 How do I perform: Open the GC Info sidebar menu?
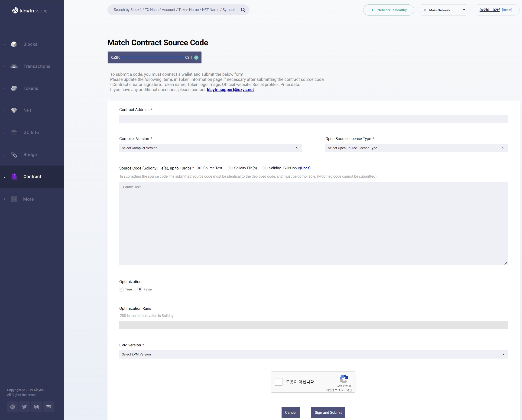[31, 133]
